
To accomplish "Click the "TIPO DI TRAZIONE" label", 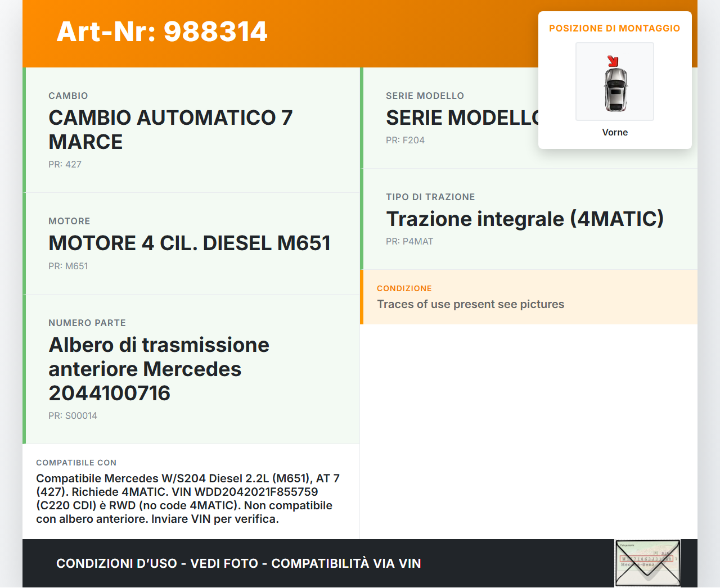I will [x=430, y=197].
